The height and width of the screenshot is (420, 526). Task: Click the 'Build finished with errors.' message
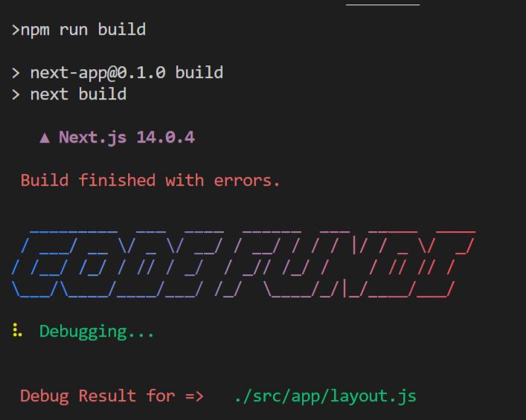point(150,181)
